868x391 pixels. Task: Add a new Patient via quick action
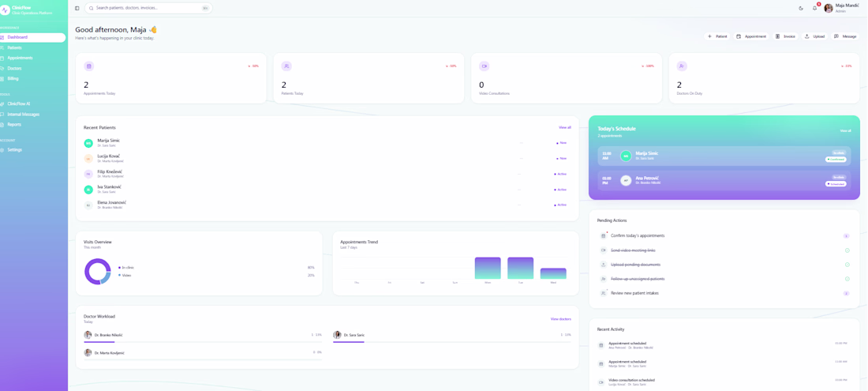pos(717,36)
